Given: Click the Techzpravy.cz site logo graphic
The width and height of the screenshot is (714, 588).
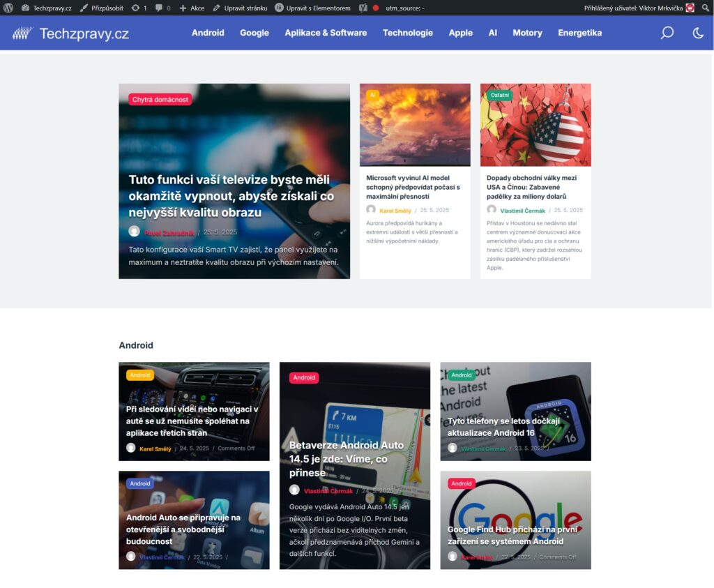Looking at the screenshot, I should [x=23, y=33].
